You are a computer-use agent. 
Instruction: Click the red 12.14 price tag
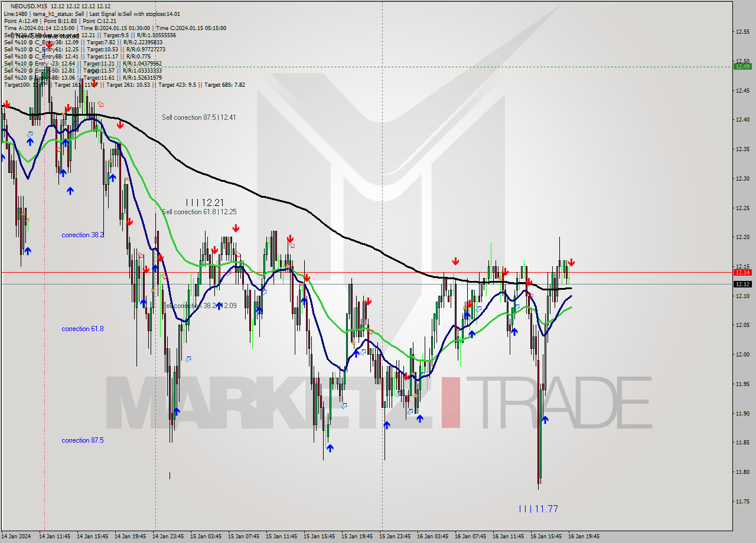(x=742, y=272)
